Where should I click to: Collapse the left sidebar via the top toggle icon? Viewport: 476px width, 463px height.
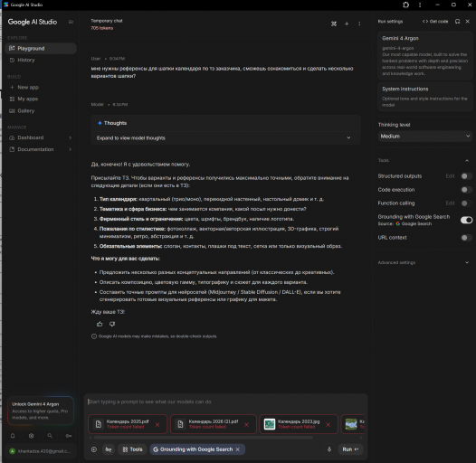[x=71, y=22]
